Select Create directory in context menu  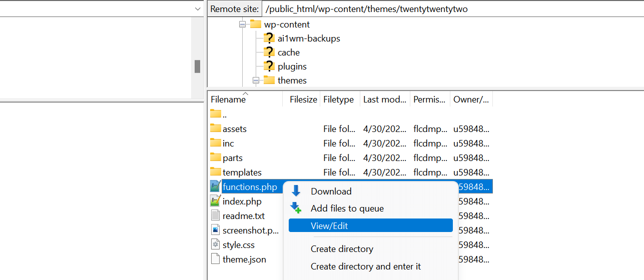tap(342, 248)
